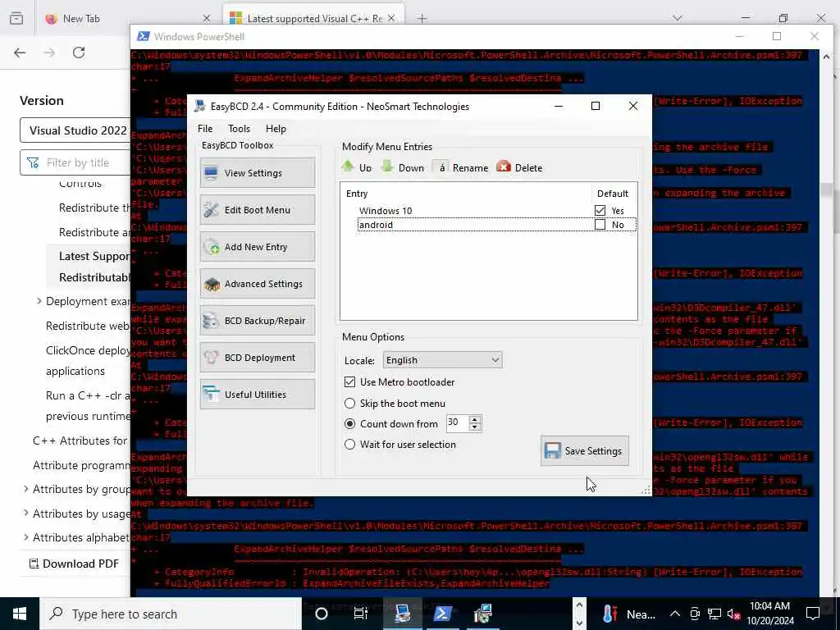Uncheck Use Metro bootloader

pos(349,382)
